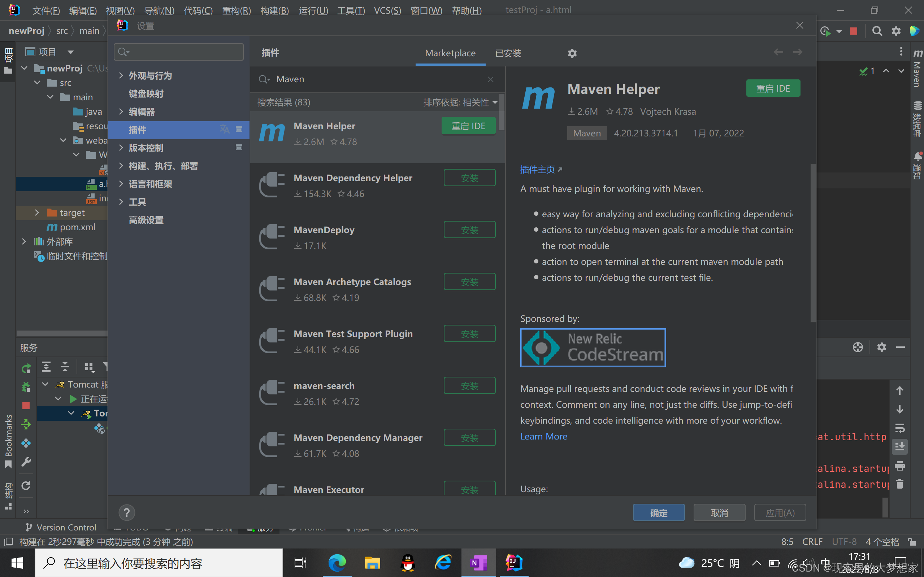
Task: Open plugin settings gear next to the 已安装 tab
Action: (572, 53)
